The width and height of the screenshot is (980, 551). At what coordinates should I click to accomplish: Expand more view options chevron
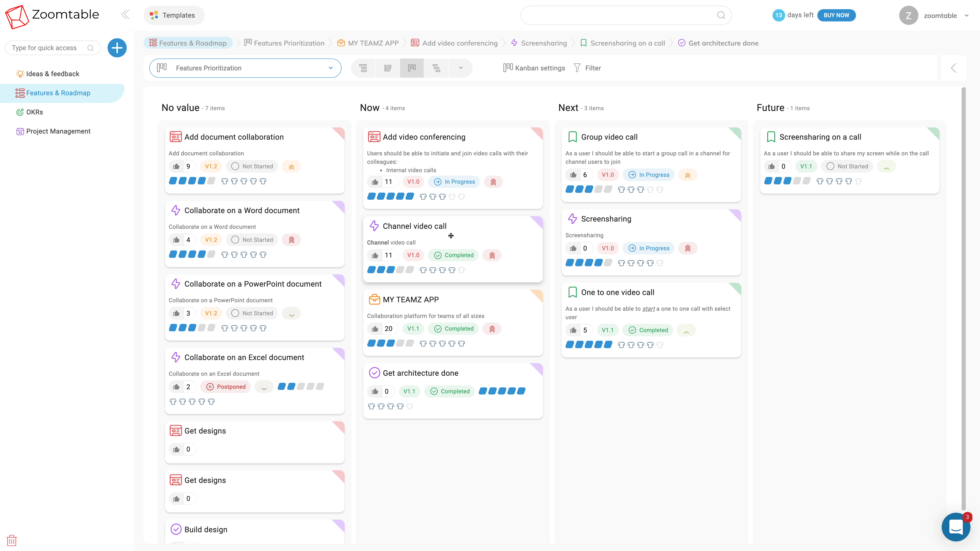(461, 68)
